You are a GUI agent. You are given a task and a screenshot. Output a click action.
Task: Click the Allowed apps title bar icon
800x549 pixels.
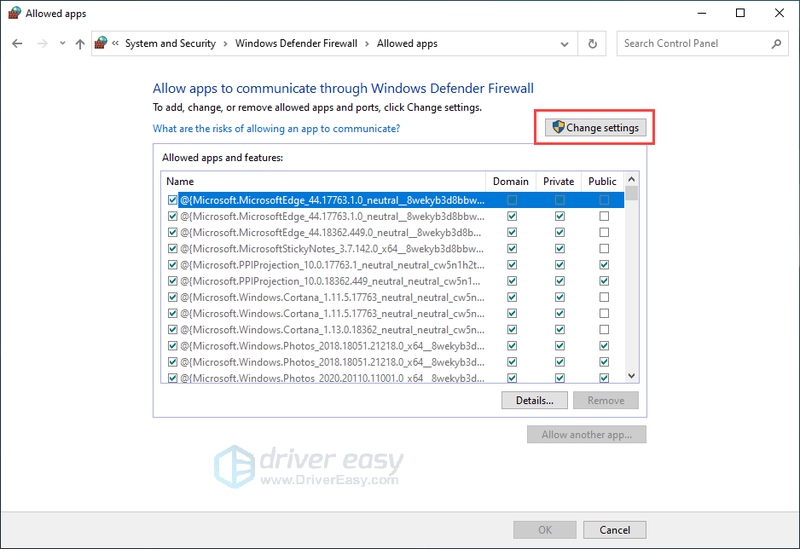coord(14,13)
